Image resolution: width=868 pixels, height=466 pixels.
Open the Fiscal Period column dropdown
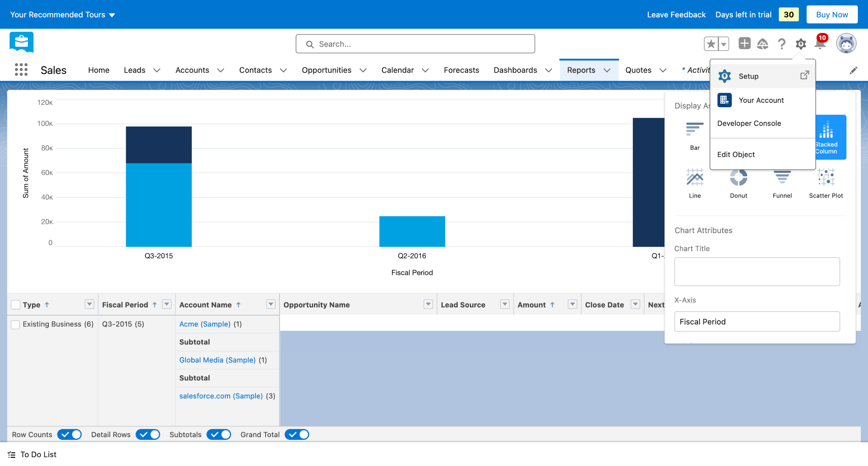166,304
